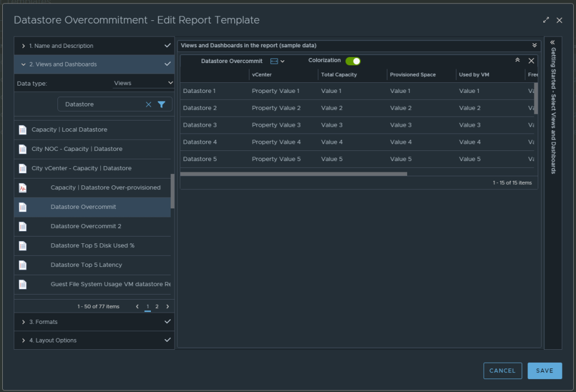Toggle the Colorization switch off
The height and width of the screenshot is (392, 576).
353,61
